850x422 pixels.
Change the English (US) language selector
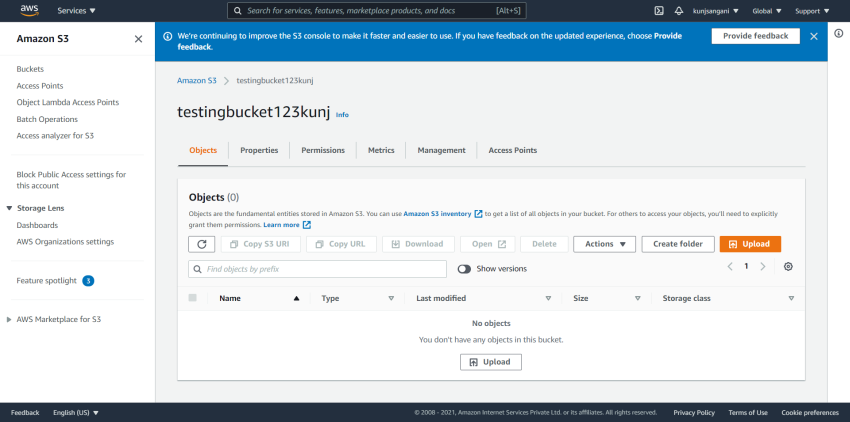76,413
